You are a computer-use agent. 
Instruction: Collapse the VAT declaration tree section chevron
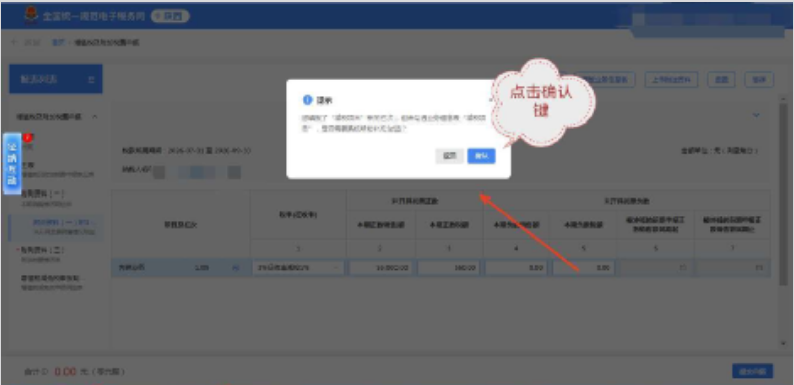(94, 117)
